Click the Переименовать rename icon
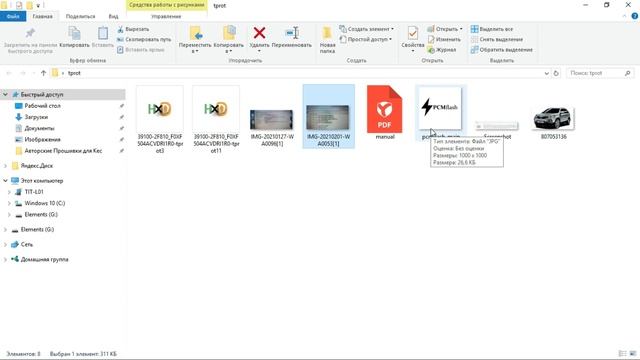 (292, 33)
